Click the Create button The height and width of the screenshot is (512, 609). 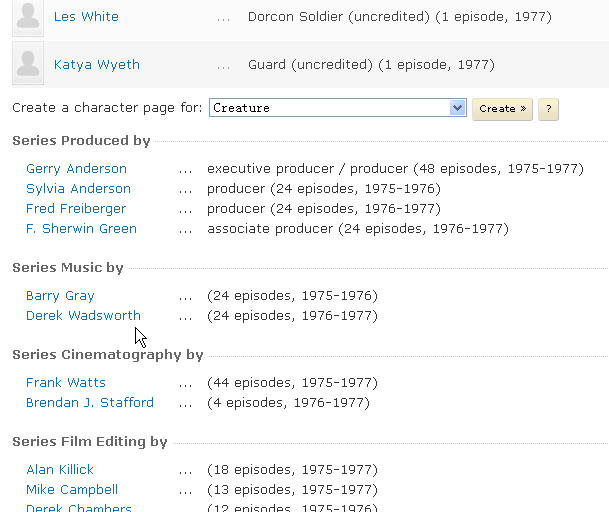tap(502, 109)
